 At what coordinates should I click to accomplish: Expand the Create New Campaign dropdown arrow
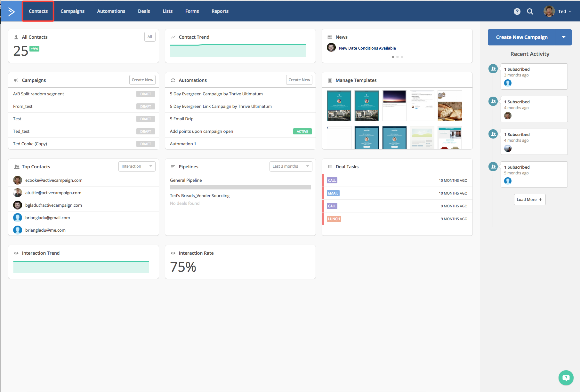(x=563, y=37)
